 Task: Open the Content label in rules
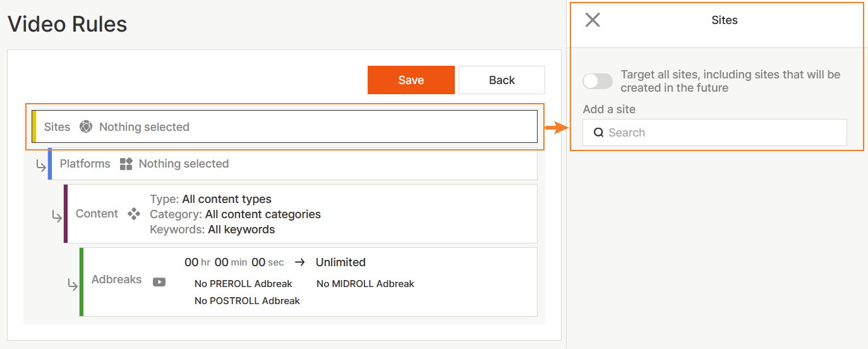point(97,214)
